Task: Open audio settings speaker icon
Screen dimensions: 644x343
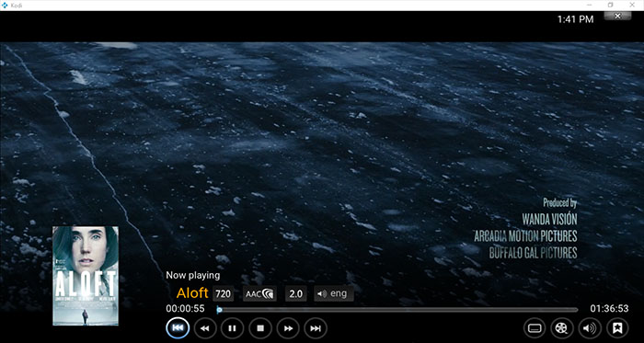Action: coord(590,328)
